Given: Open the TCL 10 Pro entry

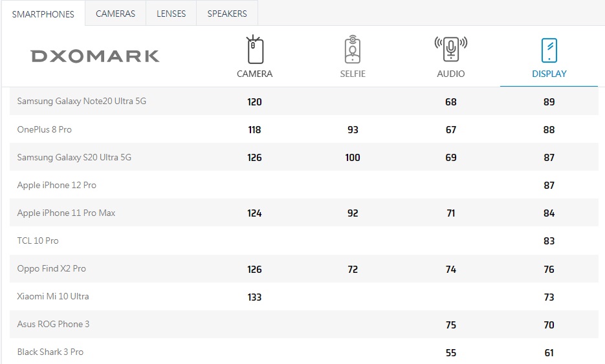Looking at the screenshot, I should point(38,241).
